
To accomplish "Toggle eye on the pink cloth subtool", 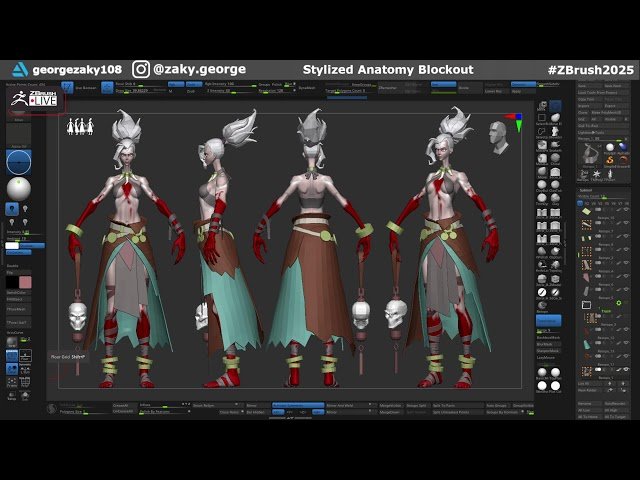I will point(626,276).
